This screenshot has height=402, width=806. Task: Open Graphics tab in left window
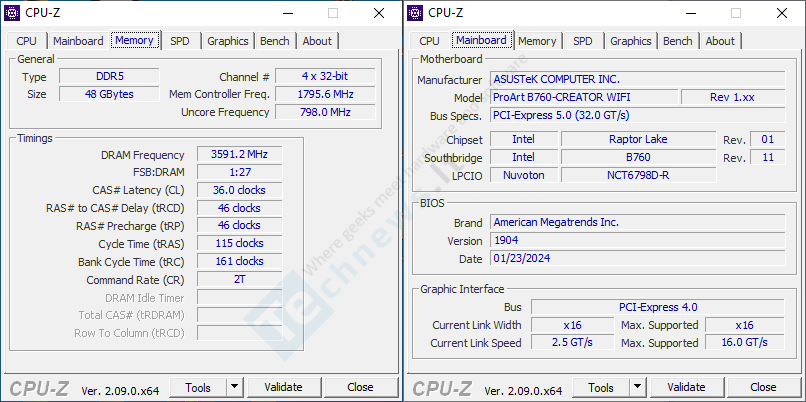[x=228, y=41]
